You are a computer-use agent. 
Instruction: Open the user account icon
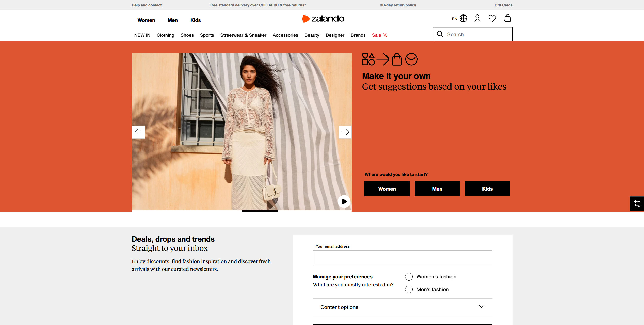(477, 18)
